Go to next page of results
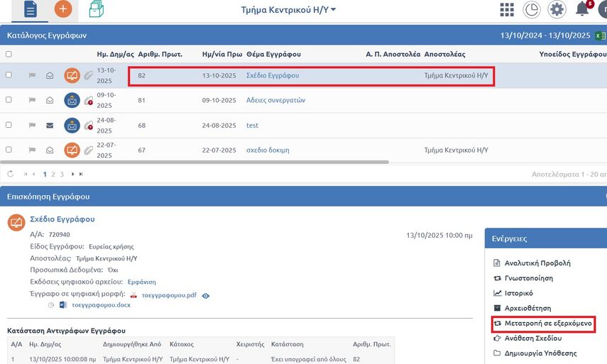Viewport: 607px width, 364px height. (x=72, y=174)
